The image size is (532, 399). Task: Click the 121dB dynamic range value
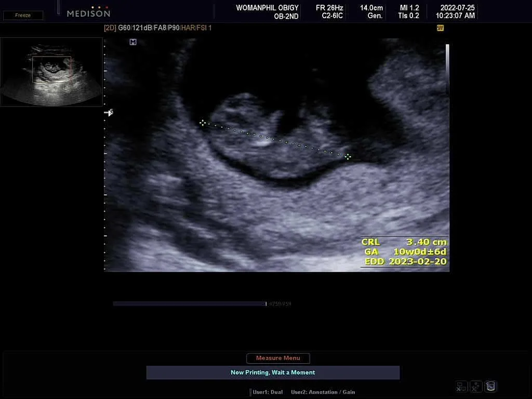click(x=142, y=28)
